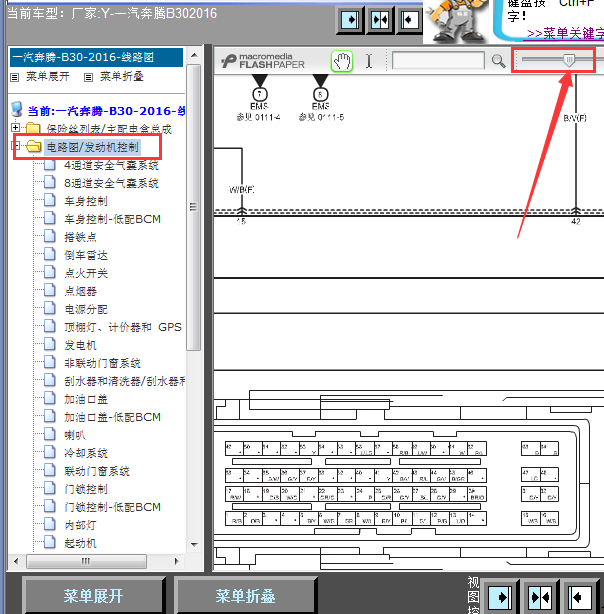Click the mascot character image

coord(456,20)
